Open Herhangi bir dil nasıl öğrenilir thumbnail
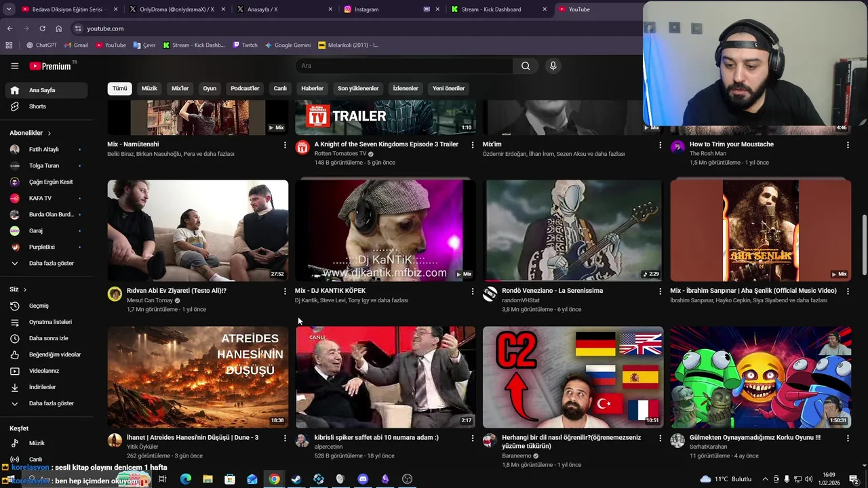This screenshot has width=868, height=488. [573, 377]
